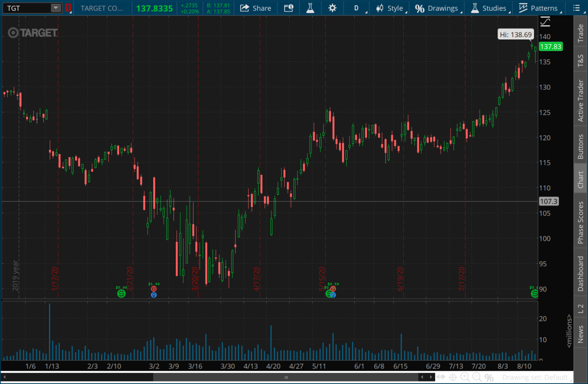Open chart settings gear icon
The height and width of the screenshot is (384, 588).
point(333,8)
